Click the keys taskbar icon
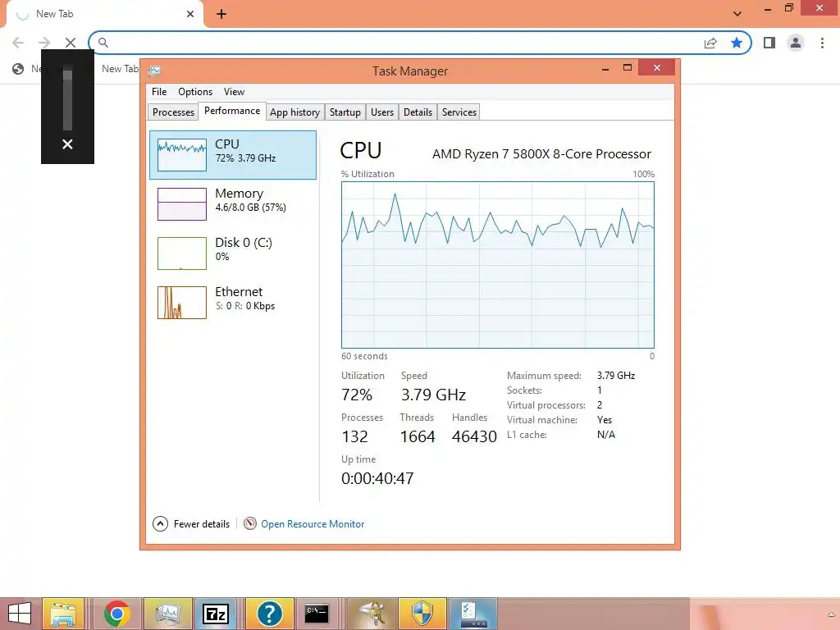 pyautogui.click(x=372, y=614)
